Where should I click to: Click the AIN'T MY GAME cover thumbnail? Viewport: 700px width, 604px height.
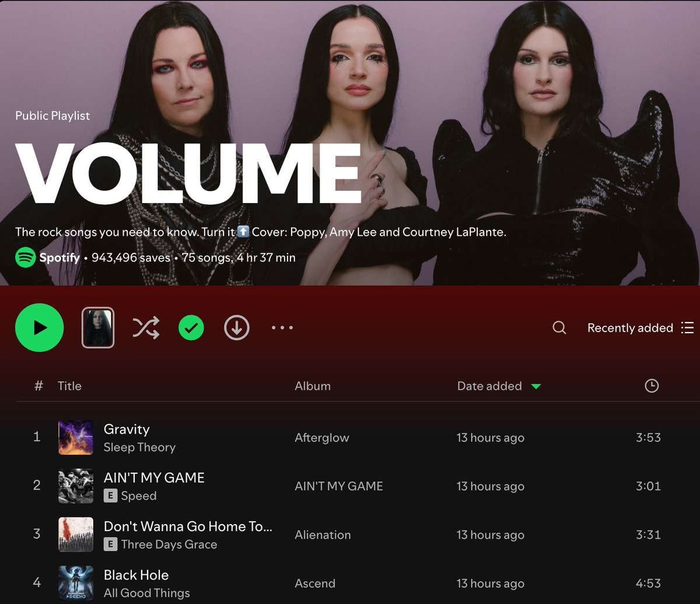pos(76,486)
